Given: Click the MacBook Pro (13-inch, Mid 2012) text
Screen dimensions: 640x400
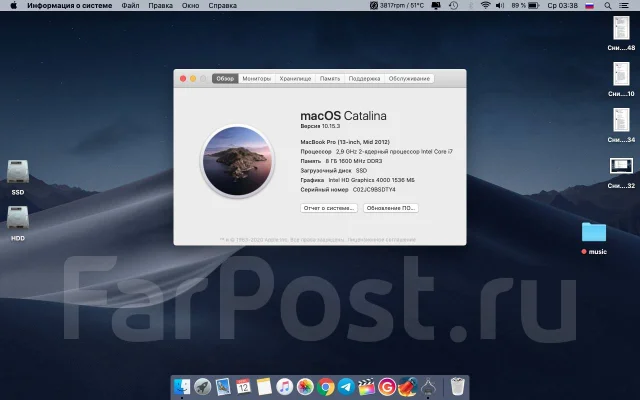Looking at the screenshot, I should coord(345,142).
